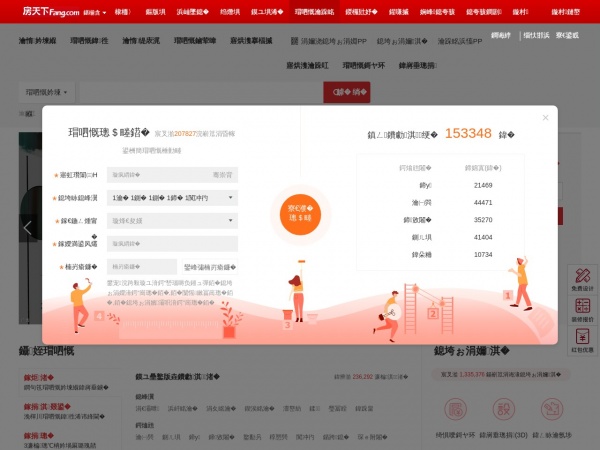Click the value 21469 in the result table

[483, 185]
